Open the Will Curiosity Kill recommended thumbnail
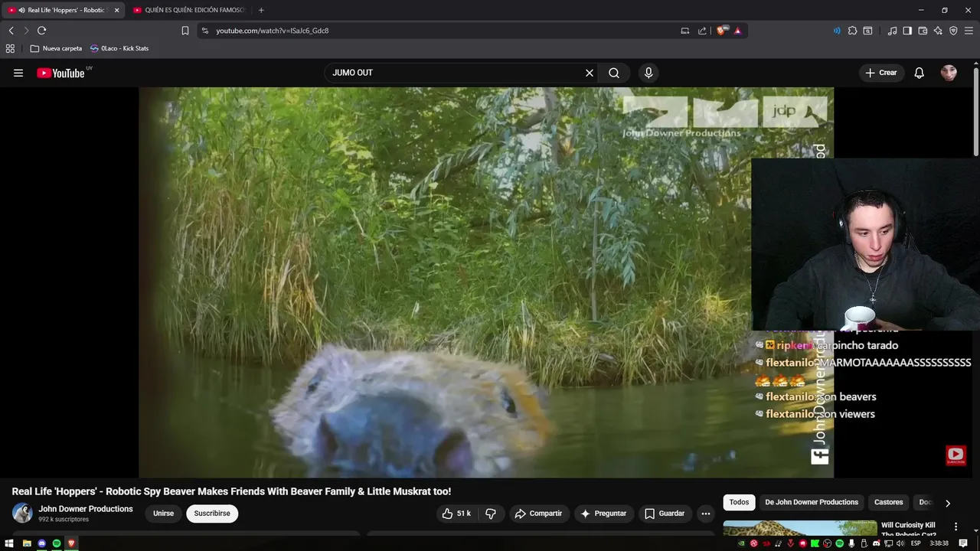This screenshot has width=980, height=551. [800, 528]
